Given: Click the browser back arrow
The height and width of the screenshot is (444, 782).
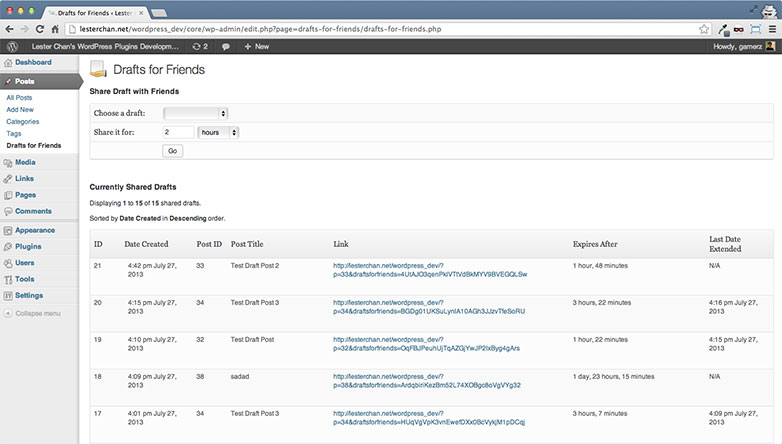Looking at the screenshot, I should 9,29.
